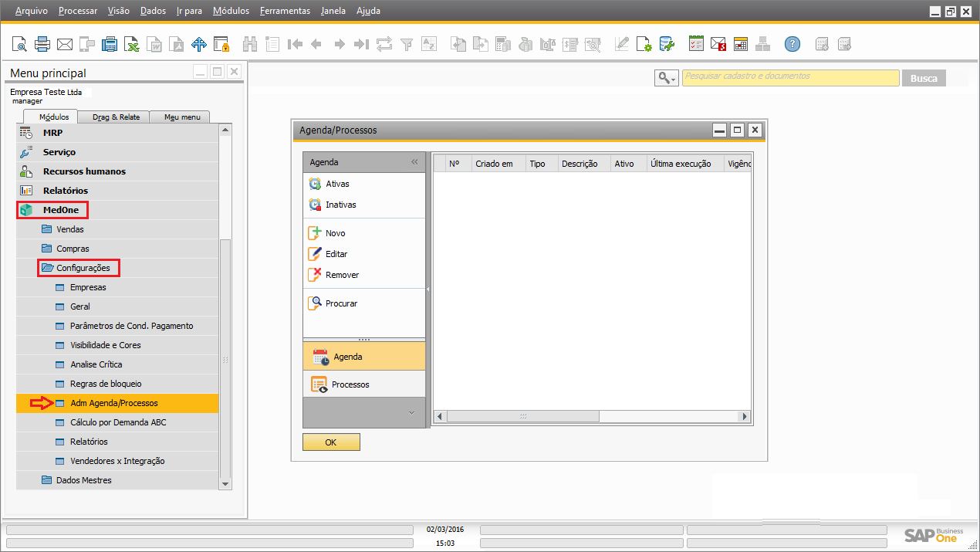Open search type dropdown with magnifier
Viewport: 980px width, 552px height.
coord(666,78)
